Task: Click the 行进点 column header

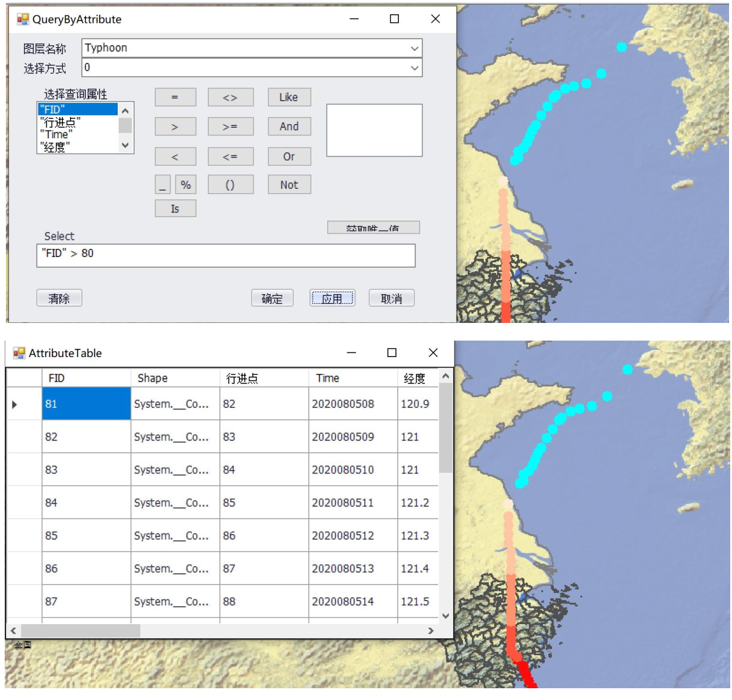Action: (x=264, y=378)
